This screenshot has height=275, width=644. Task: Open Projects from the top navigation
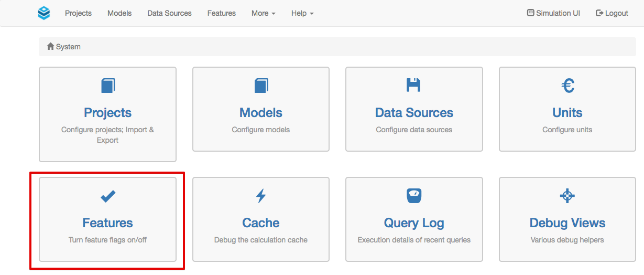pos(78,13)
